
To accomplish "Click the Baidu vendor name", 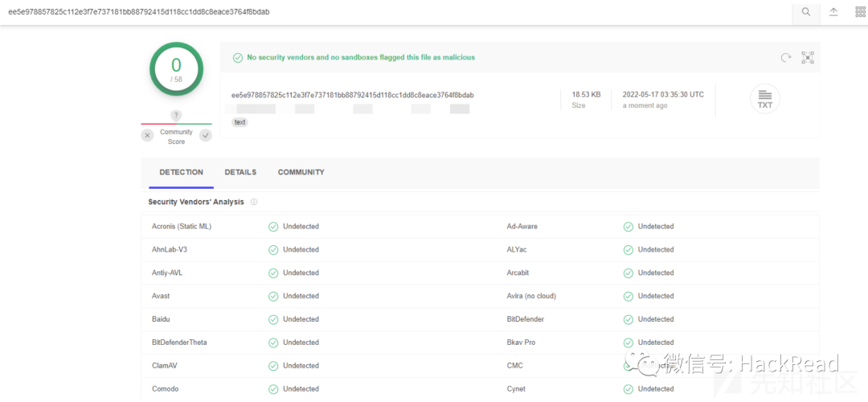I will [160, 319].
